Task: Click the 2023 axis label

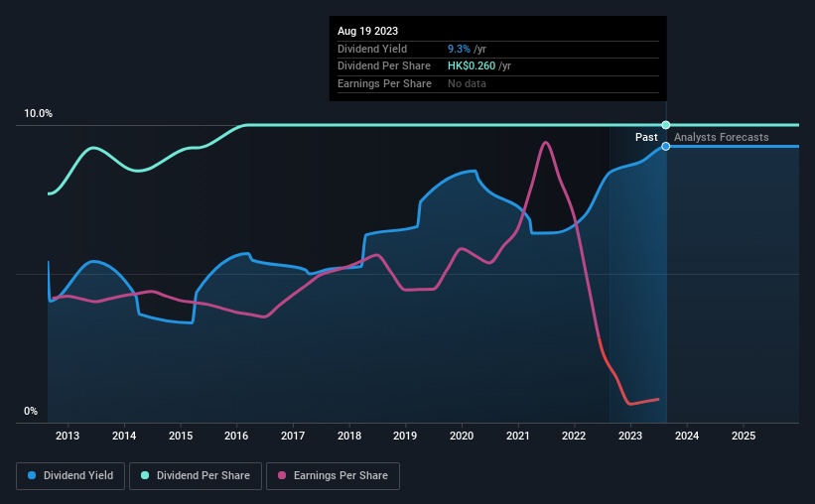Action: pyautogui.click(x=630, y=436)
